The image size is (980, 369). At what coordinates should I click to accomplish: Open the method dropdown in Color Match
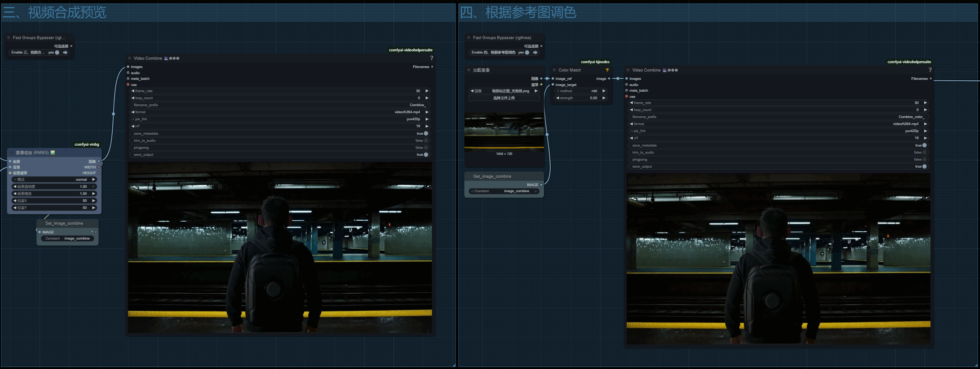coord(581,91)
